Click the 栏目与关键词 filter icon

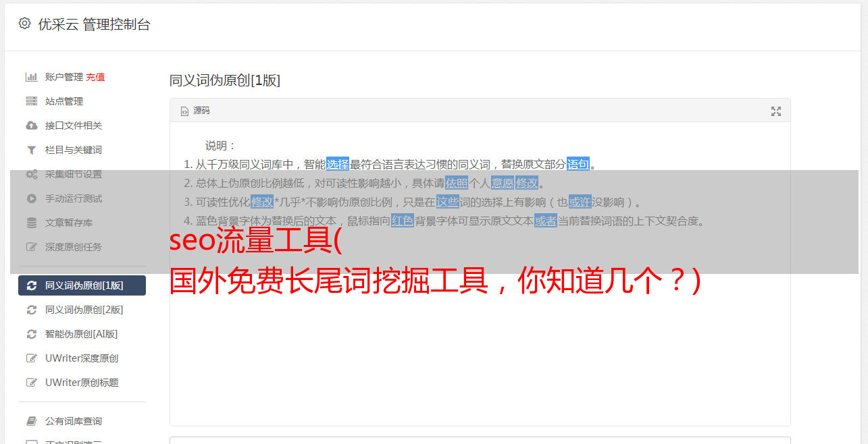pos(31,150)
